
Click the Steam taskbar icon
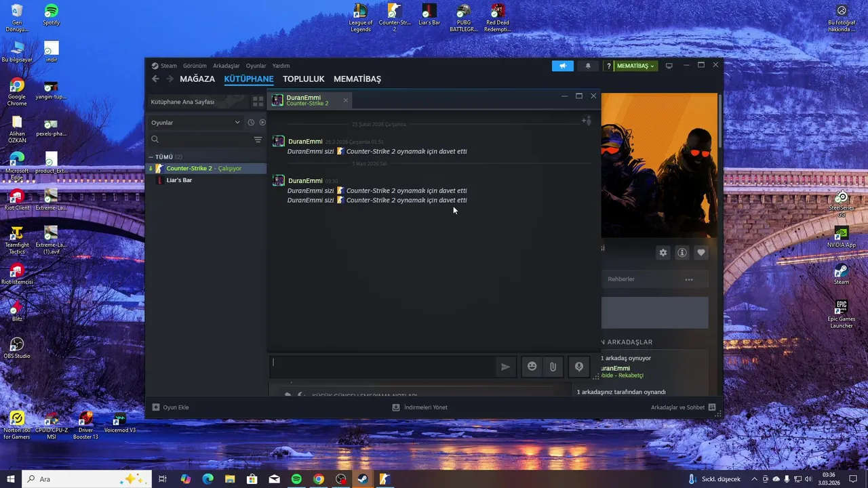363,479
